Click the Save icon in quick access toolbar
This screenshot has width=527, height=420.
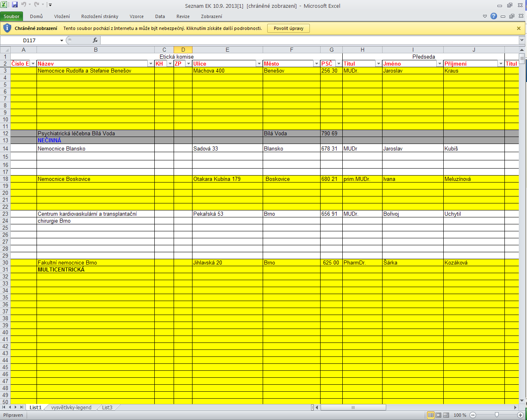click(15, 5)
